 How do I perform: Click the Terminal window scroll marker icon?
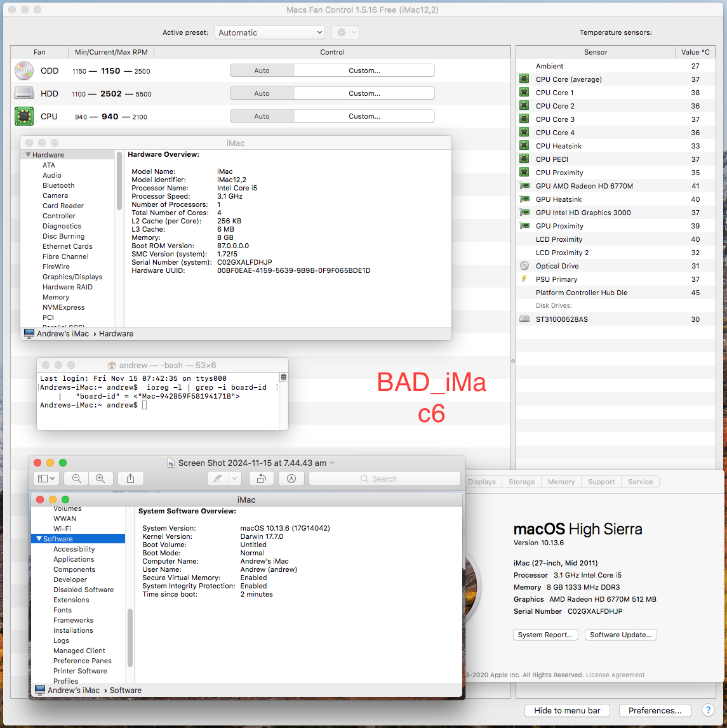coord(283,377)
